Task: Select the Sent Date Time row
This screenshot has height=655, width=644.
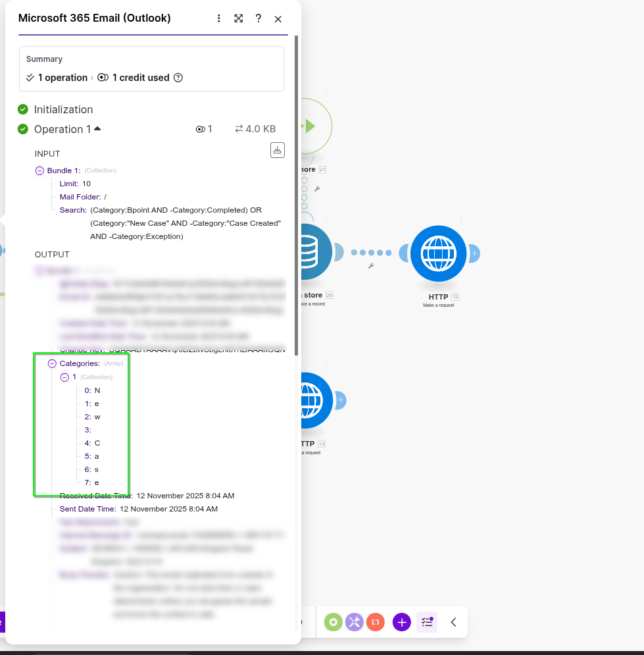Action: (139, 510)
